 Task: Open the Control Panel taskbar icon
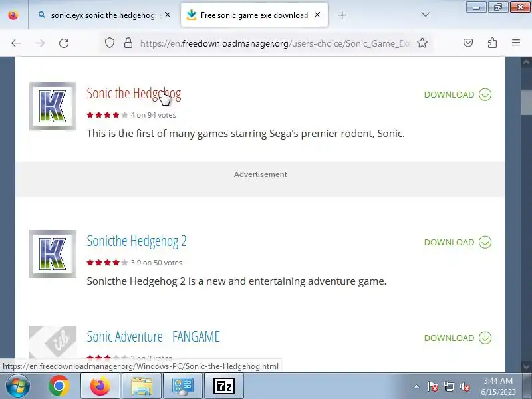(x=182, y=386)
